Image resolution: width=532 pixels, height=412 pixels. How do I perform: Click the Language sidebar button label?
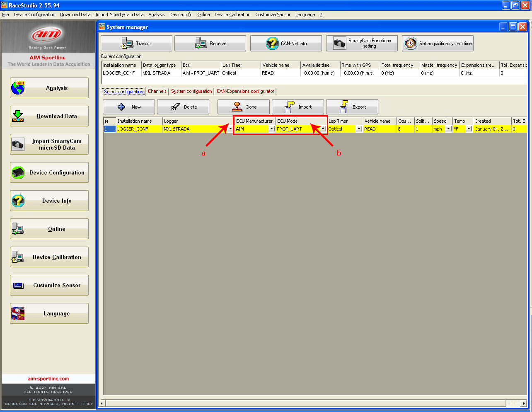point(57,313)
